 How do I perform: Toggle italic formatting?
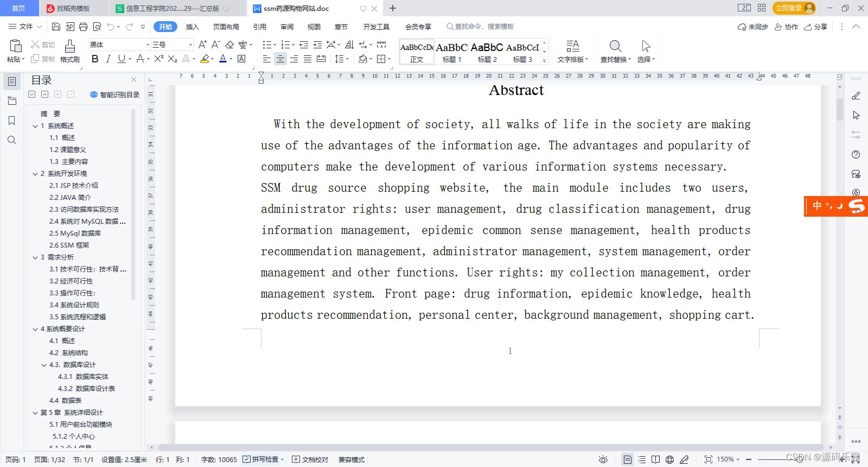tap(108, 59)
